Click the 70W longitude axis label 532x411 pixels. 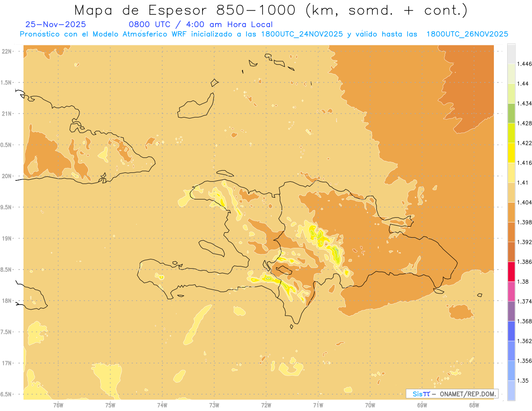tap(370, 405)
